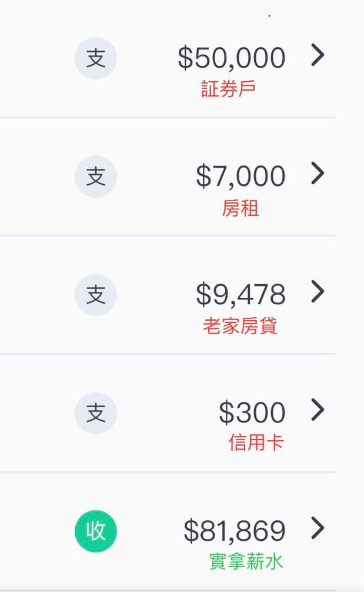Image resolution: width=364 pixels, height=592 pixels.
Task: Click the $9,478 amount
Action: (x=241, y=294)
